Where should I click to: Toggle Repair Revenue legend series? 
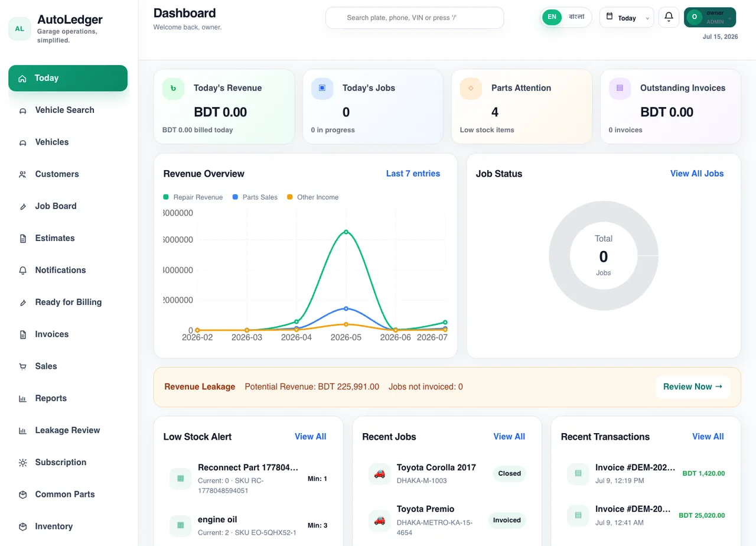point(193,197)
